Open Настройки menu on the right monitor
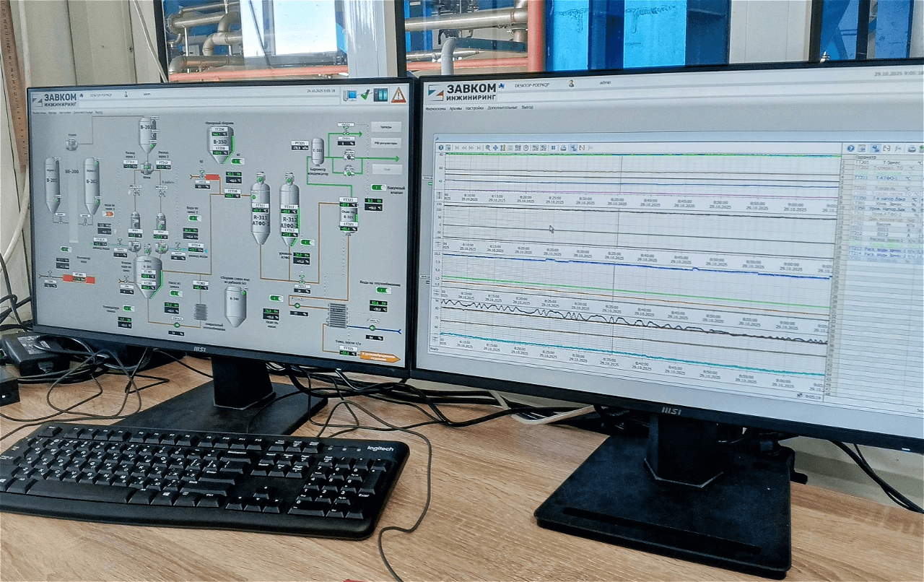 click(x=474, y=108)
